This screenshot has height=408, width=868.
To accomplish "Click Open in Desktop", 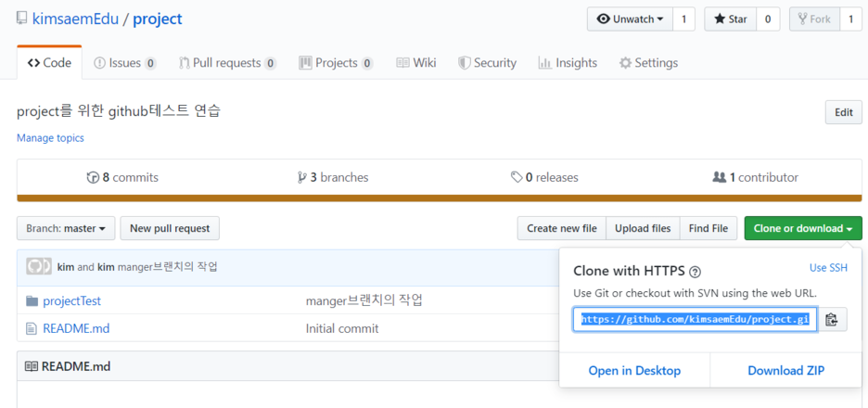I will coord(634,370).
